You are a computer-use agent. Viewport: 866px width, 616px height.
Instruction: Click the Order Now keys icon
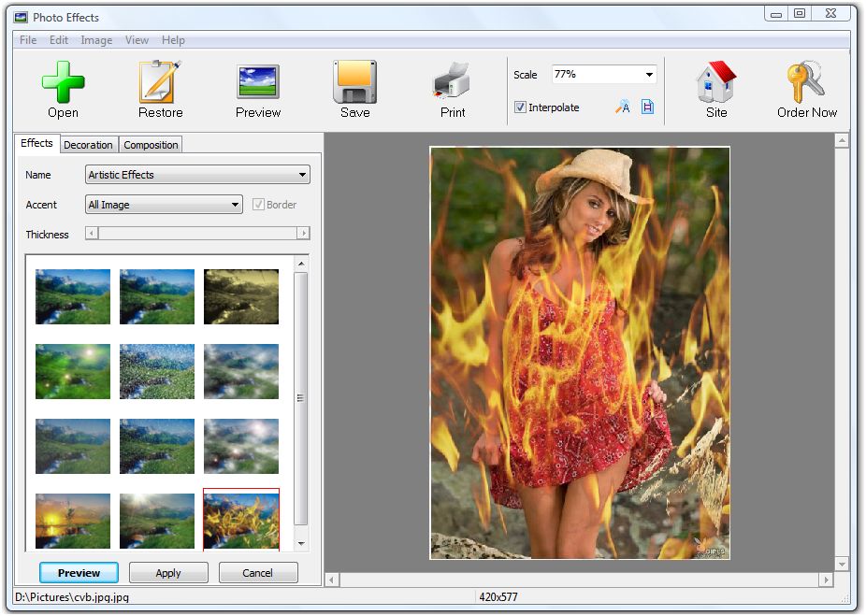(805, 81)
